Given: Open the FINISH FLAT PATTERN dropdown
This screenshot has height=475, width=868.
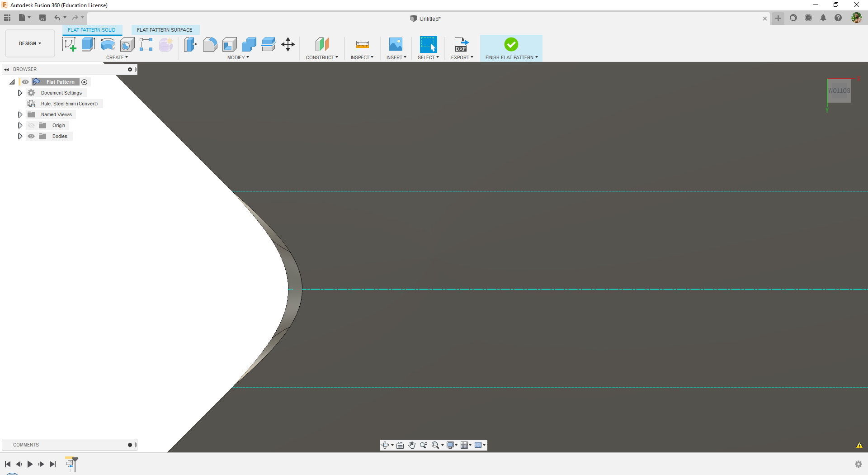Looking at the screenshot, I should [x=512, y=57].
